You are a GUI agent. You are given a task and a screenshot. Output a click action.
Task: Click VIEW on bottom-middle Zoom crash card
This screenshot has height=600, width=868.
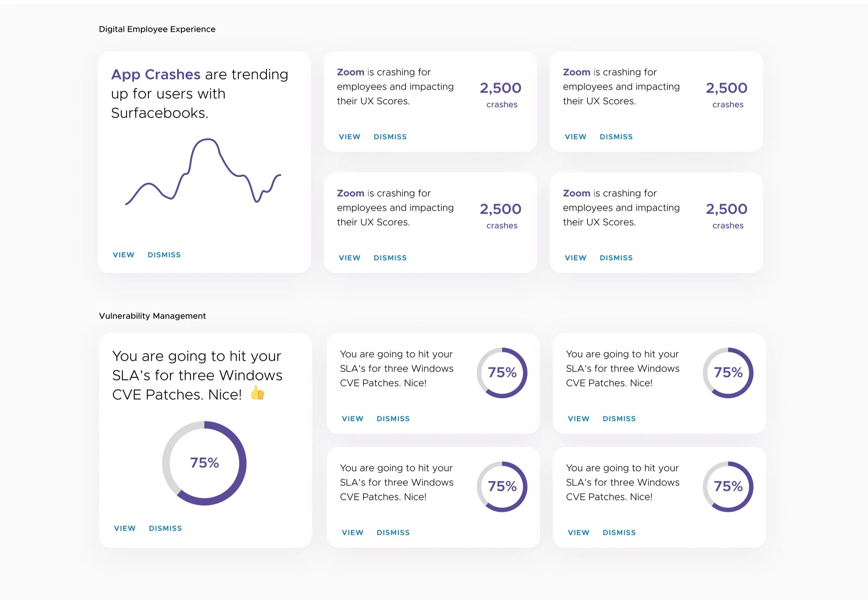(349, 258)
